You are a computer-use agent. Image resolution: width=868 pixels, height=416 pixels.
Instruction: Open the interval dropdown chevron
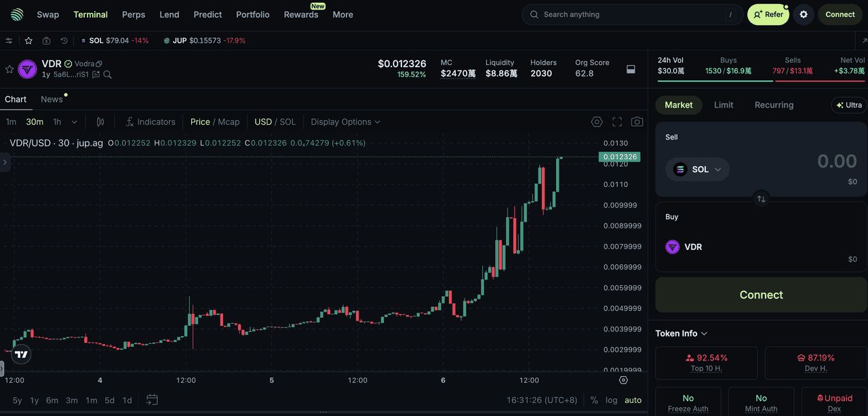coord(75,122)
